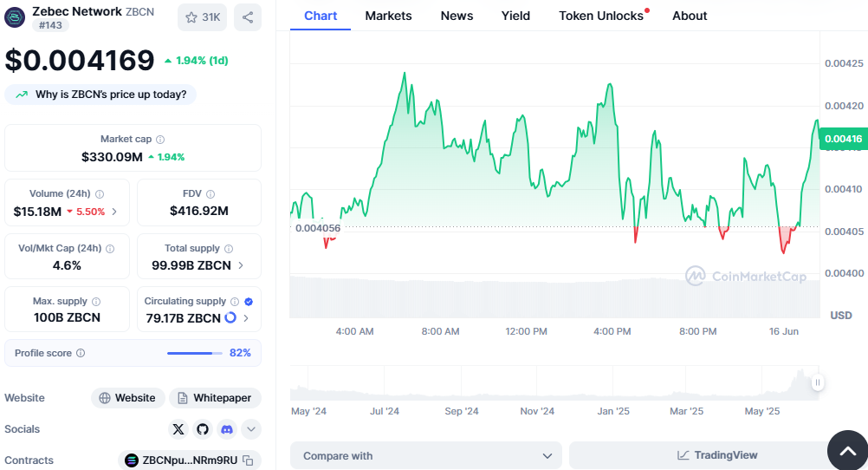
Task: Click circulating supply verified badge
Action: [x=249, y=302]
